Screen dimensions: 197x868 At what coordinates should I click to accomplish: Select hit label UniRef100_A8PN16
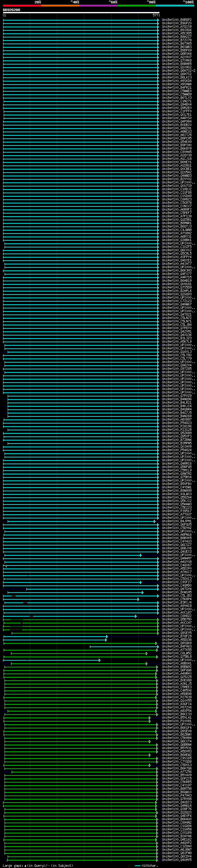pyautogui.click(x=176, y=535)
